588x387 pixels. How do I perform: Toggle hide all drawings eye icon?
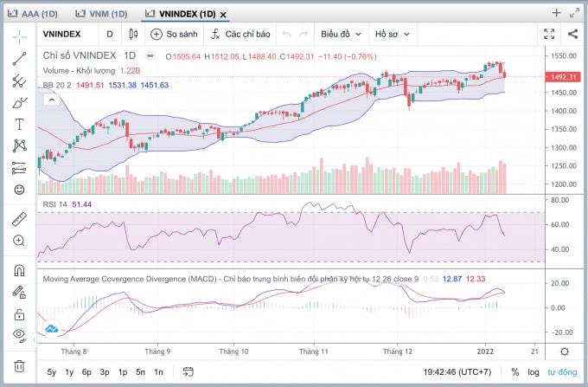pyautogui.click(x=19, y=335)
